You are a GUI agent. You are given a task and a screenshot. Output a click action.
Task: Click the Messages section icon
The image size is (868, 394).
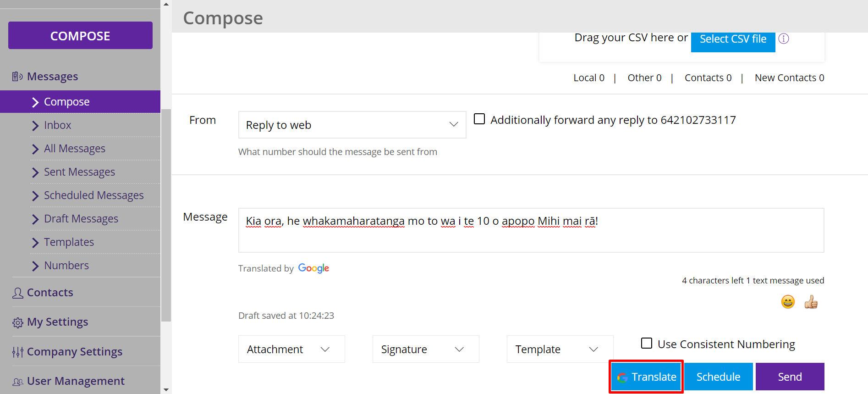coord(17,77)
